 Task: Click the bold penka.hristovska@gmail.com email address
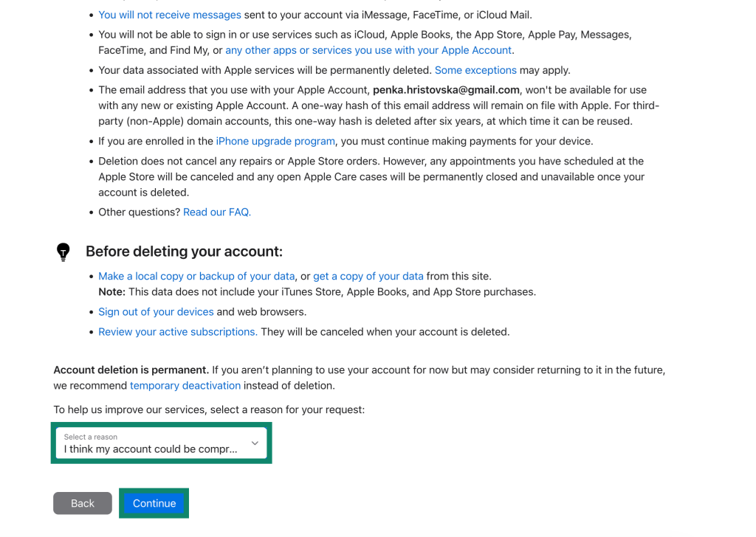coord(446,90)
